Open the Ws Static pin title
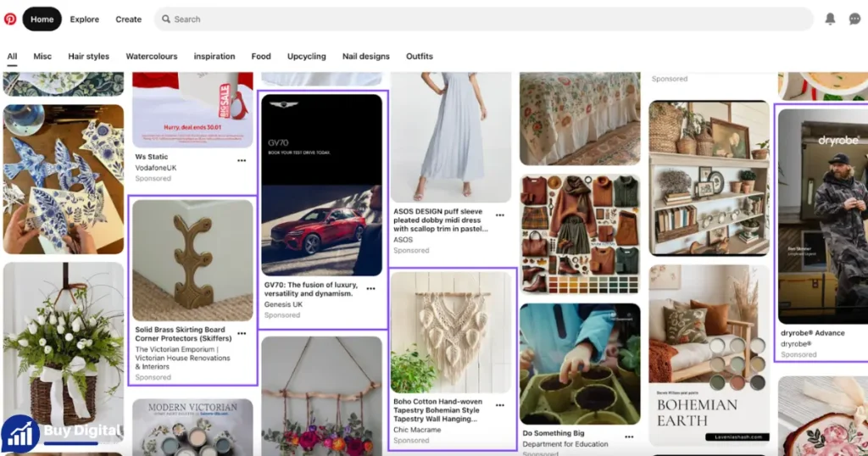The height and width of the screenshot is (456, 868). click(x=151, y=157)
